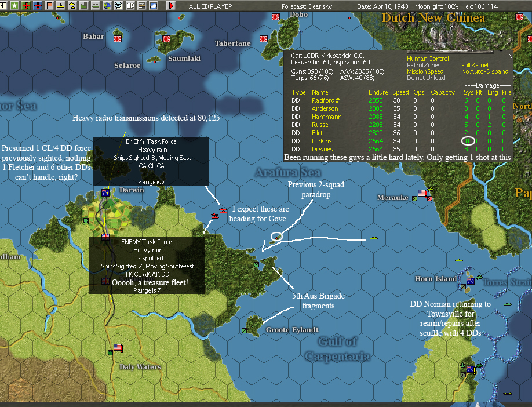Select destroyer Hammann in ship list
Image resolution: width=532 pixels, height=407 pixels.
pyautogui.click(x=327, y=117)
